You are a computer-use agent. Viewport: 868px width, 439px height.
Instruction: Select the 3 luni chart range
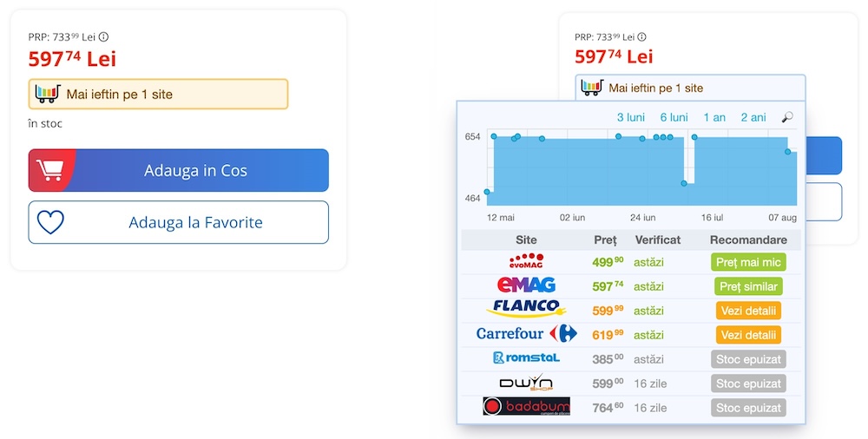(631, 117)
